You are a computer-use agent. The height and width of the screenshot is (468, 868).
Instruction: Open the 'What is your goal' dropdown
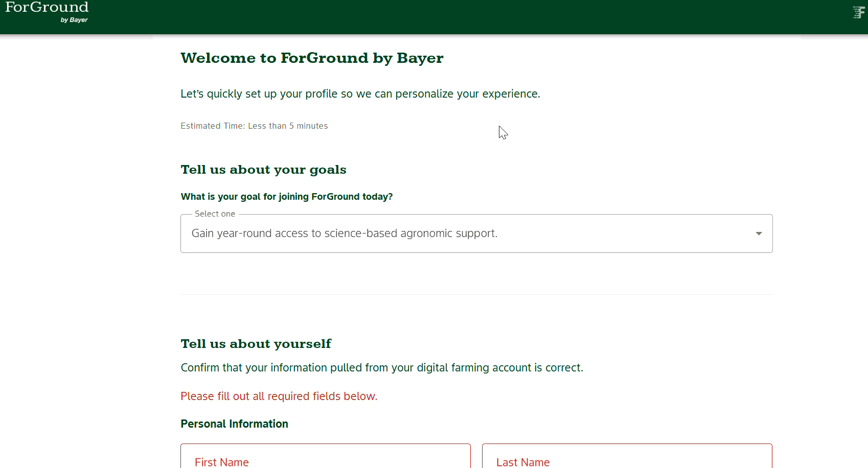[x=476, y=233]
